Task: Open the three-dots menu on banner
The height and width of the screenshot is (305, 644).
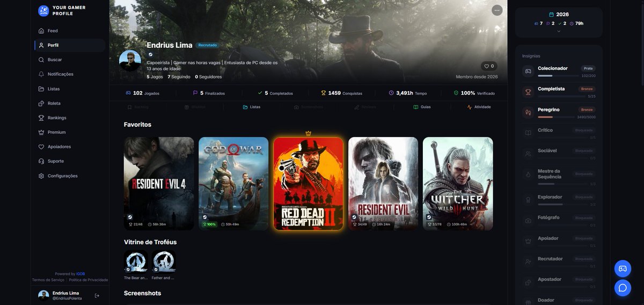Action: coord(497,10)
